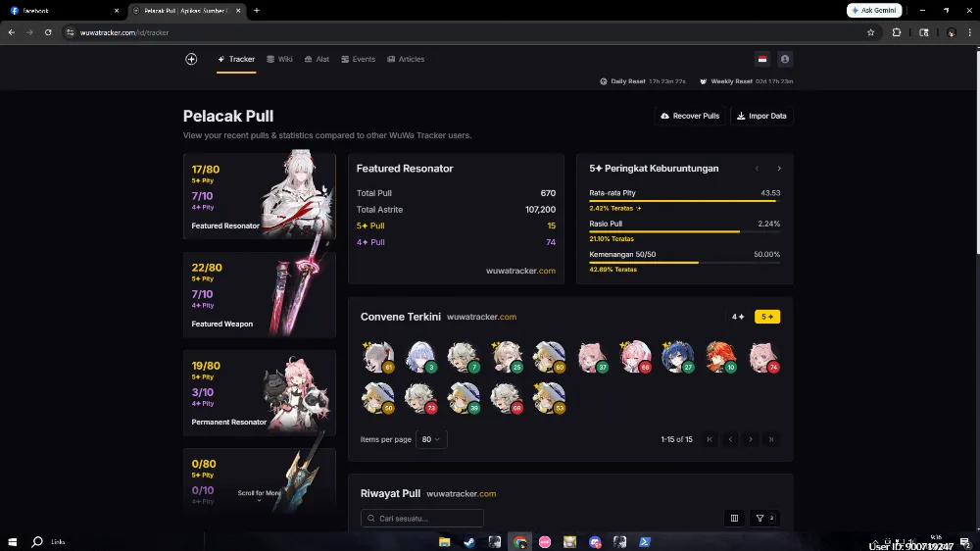Image resolution: width=980 pixels, height=551 pixels.
Task: Click the resonator avatar with pity 60
Action: (x=549, y=357)
